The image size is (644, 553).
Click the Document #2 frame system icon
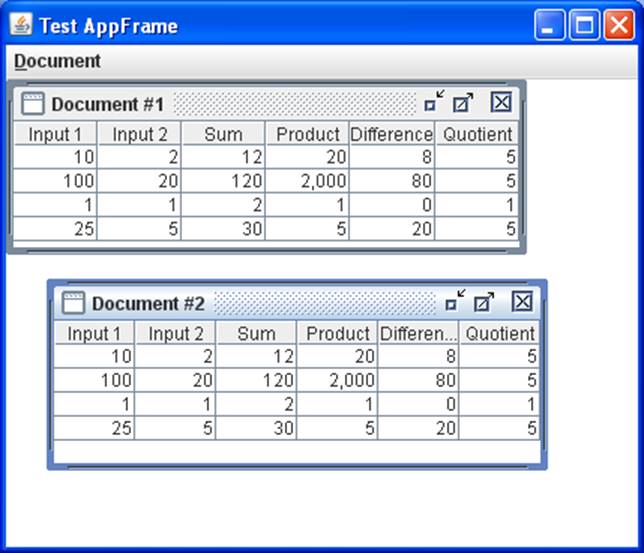[73, 303]
